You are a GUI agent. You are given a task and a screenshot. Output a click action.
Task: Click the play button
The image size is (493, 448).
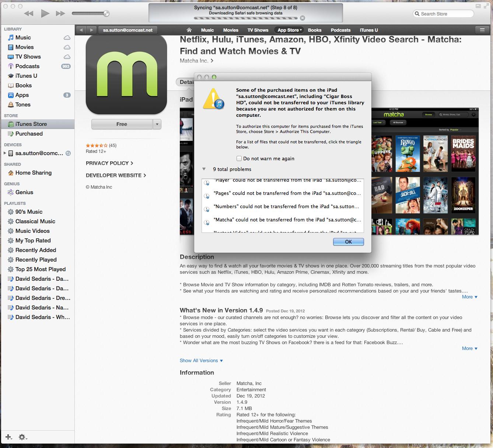click(x=45, y=14)
